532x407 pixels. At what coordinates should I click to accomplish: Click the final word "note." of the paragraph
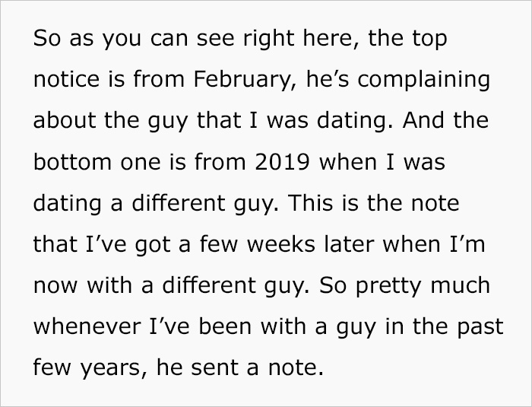(x=296, y=367)
